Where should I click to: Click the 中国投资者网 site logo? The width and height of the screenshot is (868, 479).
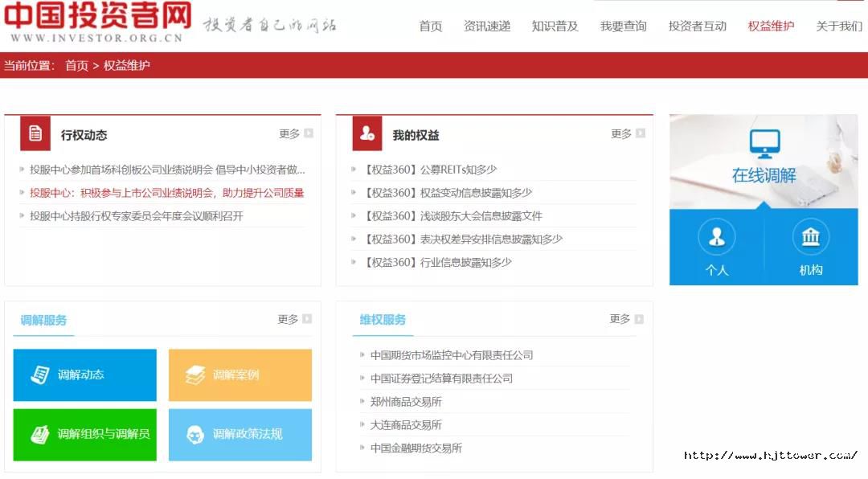point(96,22)
